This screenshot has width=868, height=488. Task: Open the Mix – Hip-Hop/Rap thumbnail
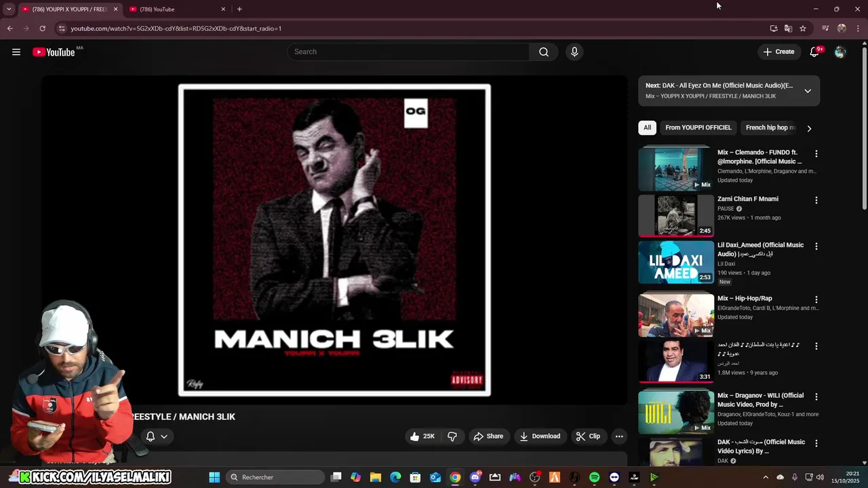[x=676, y=315]
